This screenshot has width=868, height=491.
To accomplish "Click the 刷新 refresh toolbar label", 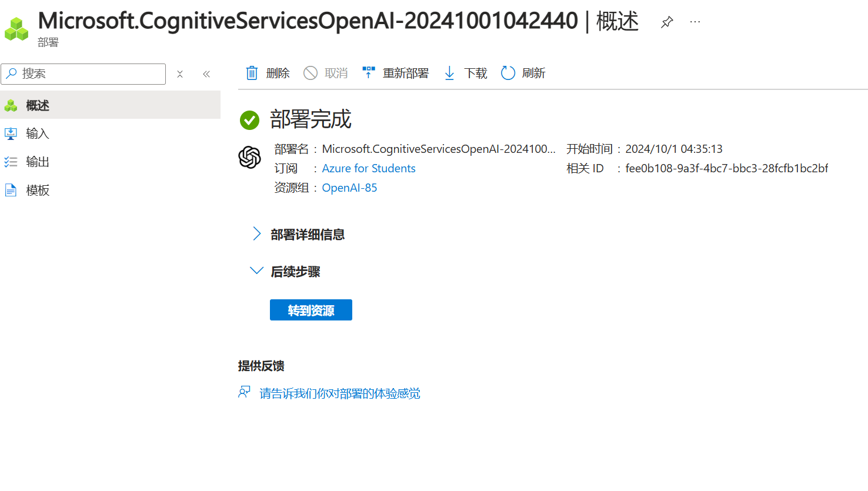I will coord(534,73).
